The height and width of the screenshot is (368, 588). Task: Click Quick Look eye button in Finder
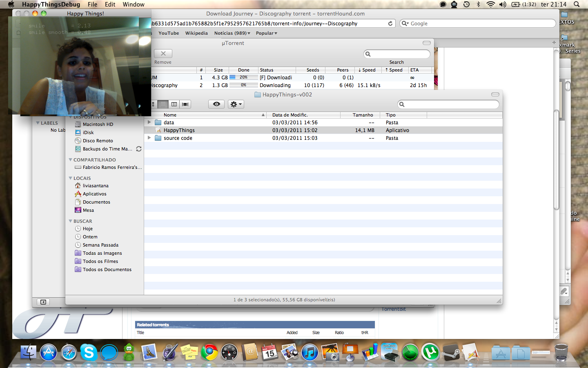tap(216, 104)
